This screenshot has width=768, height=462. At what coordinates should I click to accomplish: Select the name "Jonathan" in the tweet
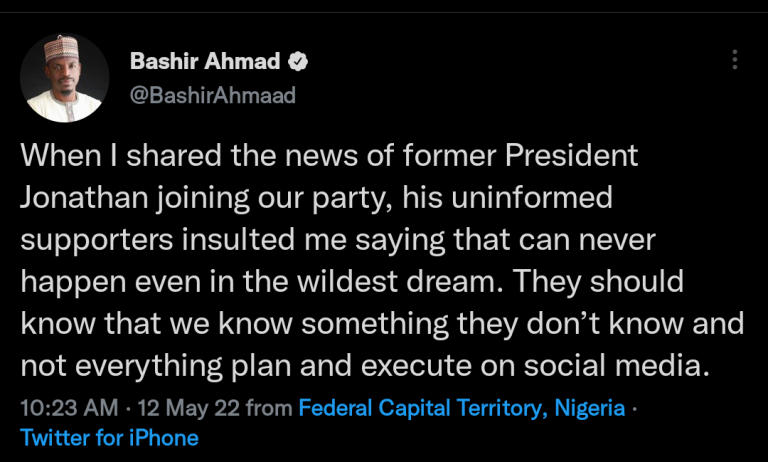84,199
